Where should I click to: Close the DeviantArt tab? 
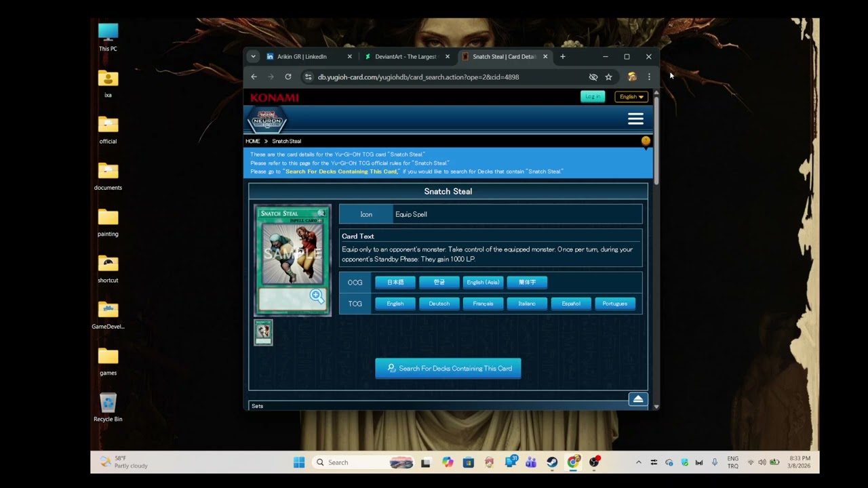coord(447,57)
